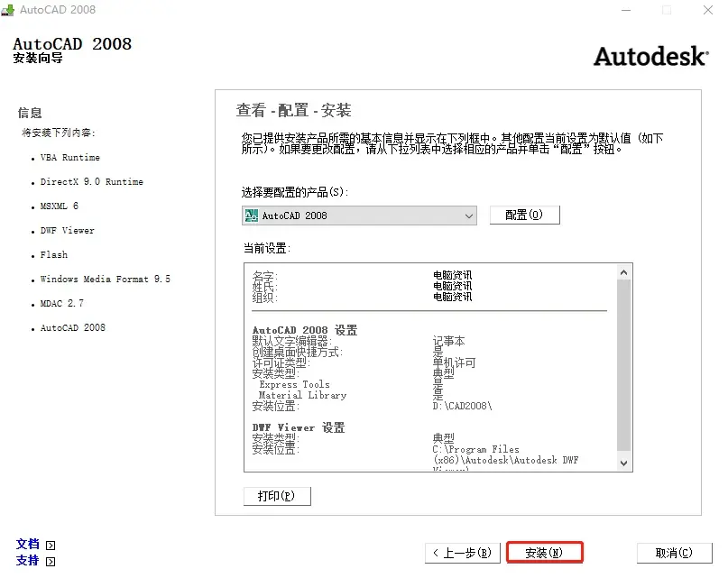Image resolution: width=728 pixels, height=578 pixels.
Task: Click the AutoCAD icon in product dropdown
Action: click(252, 216)
